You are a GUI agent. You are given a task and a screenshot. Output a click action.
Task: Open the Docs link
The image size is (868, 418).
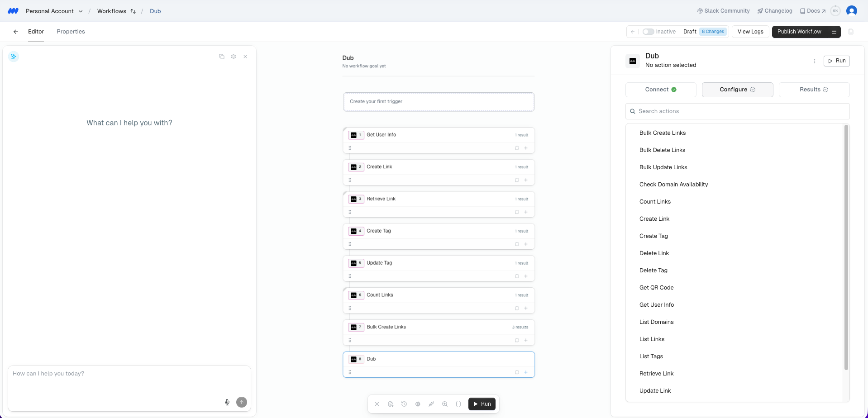pyautogui.click(x=813, y=11)
